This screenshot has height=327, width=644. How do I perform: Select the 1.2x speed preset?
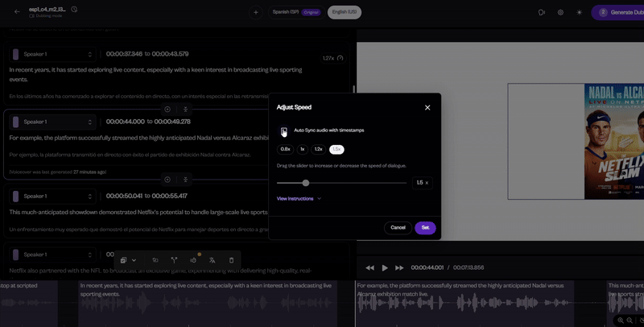[318, 149]
